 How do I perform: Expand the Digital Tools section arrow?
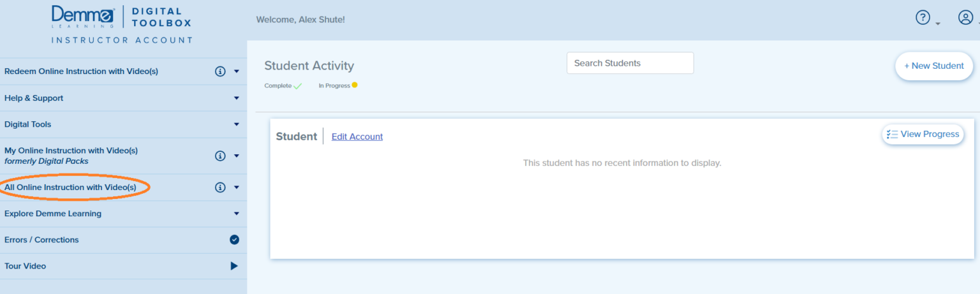coord(237,124)
